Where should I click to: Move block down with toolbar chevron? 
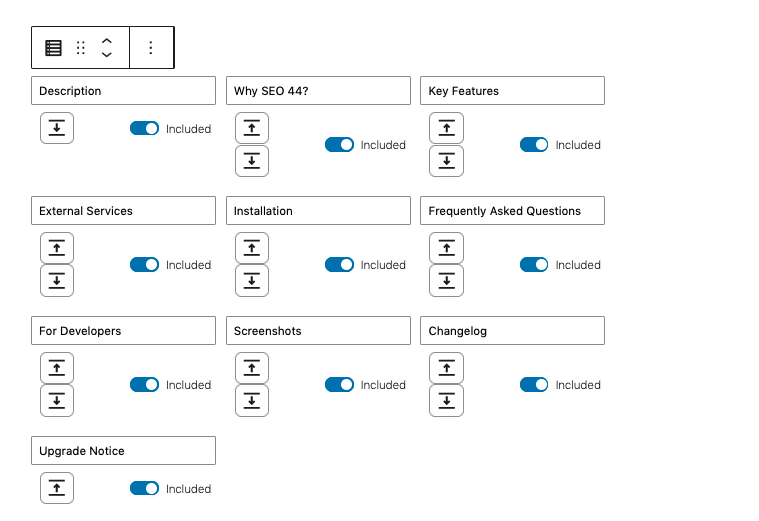[107, 55]
